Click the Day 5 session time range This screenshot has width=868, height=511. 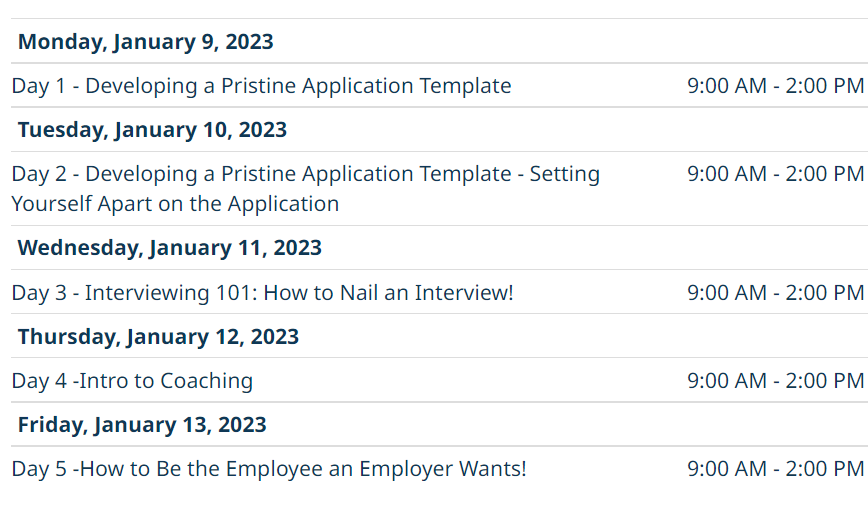tap(776, 469)
